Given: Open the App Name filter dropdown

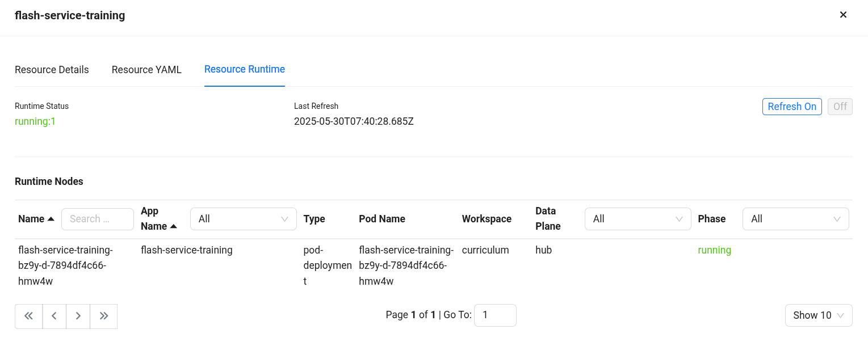Looking at the screenshot, I should point(243,219).
